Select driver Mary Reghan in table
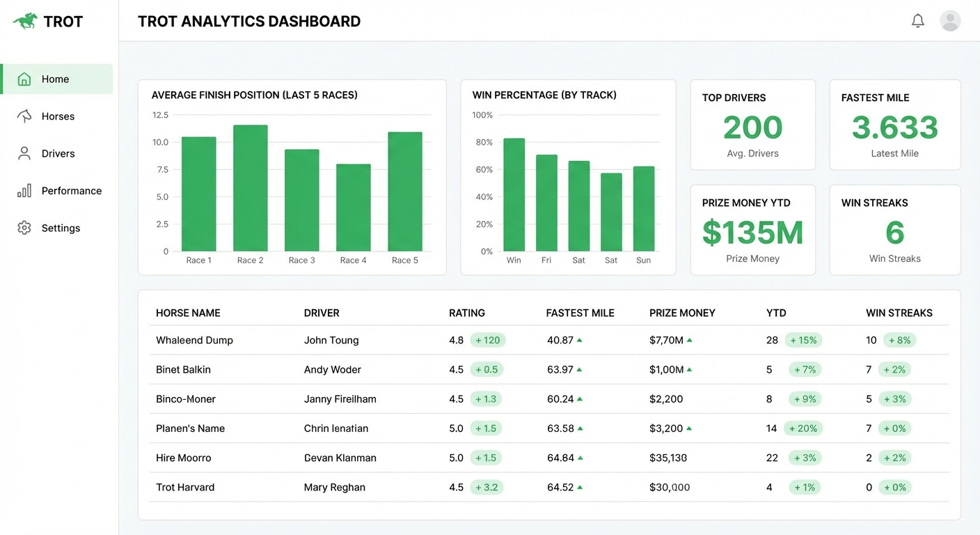Image resolution: width=980 pixels, height=535 pixels. (334, 488)
